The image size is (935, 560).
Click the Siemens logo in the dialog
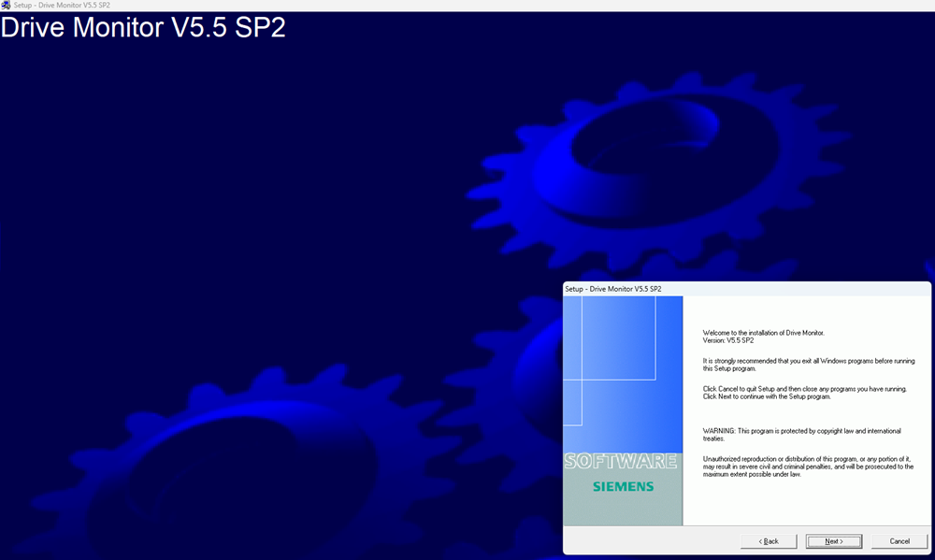click(623, 487)
